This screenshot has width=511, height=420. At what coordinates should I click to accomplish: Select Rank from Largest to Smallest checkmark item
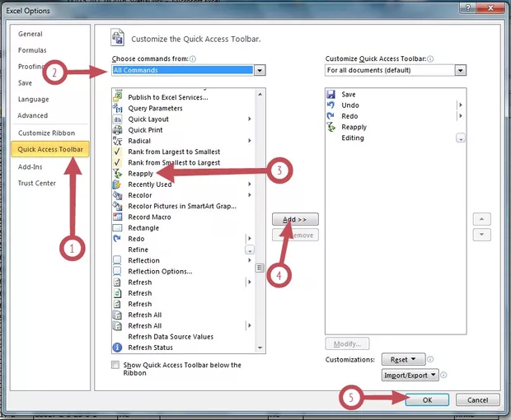click(182, 152)
